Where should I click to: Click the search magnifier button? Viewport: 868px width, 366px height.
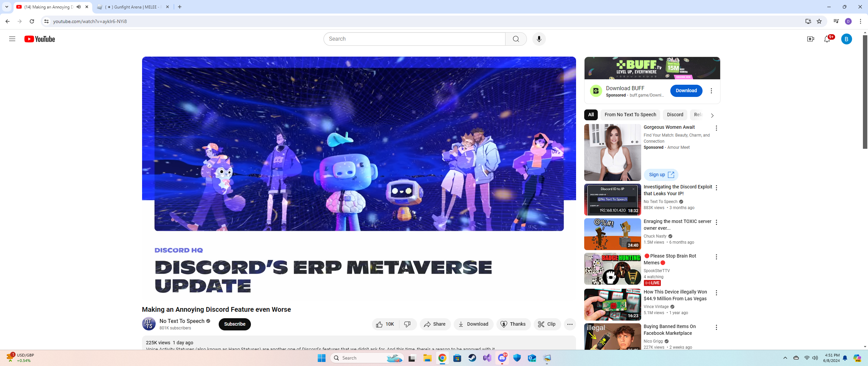516,39
